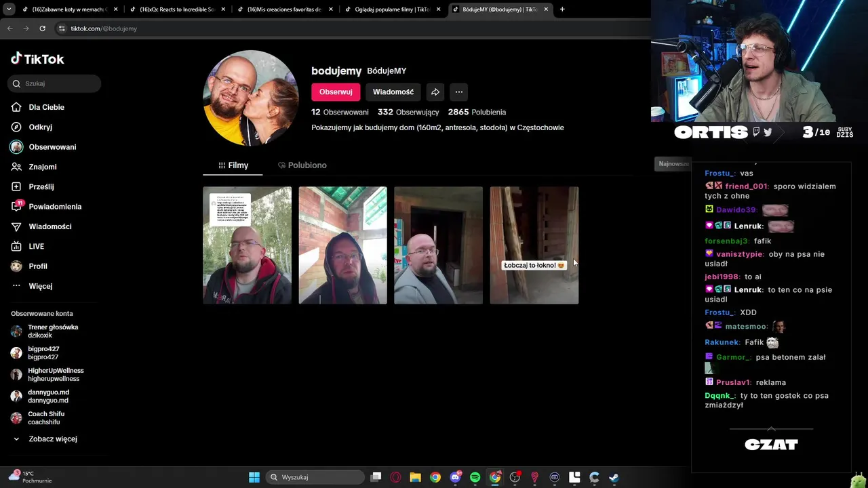Viewport: 868px width, 488px height.
Task: Open followed account dannyguo.md
Action: click(x=48, y=396)
